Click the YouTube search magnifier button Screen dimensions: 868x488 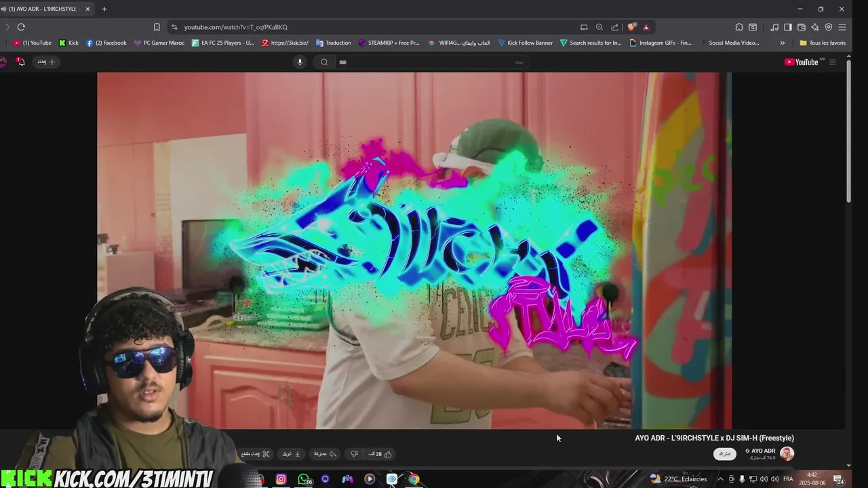[324, 62]
